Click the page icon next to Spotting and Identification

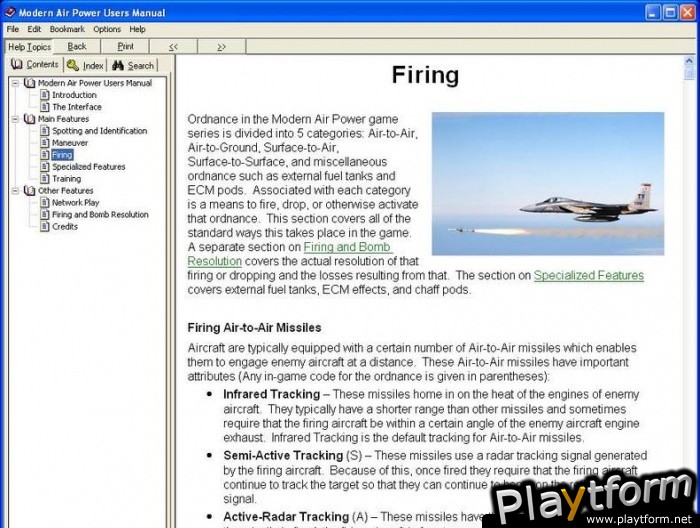[x=45, y=131]
